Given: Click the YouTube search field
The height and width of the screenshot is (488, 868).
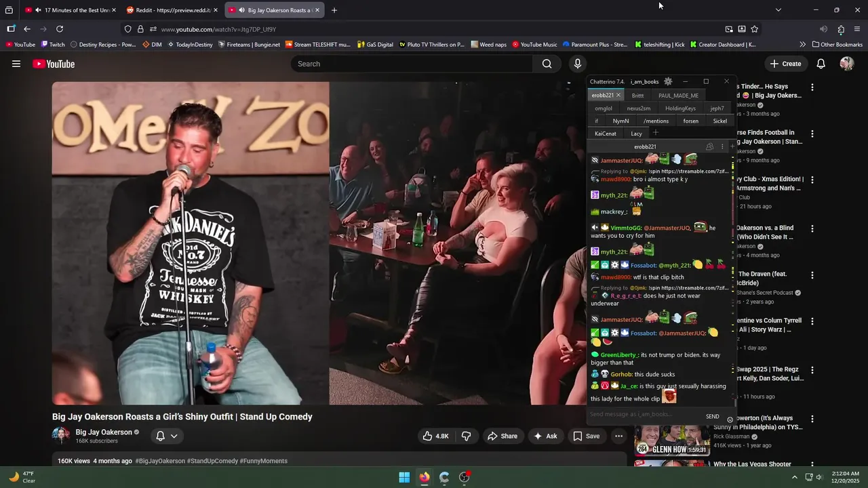Looking at the screenshot, I should 412,64.
